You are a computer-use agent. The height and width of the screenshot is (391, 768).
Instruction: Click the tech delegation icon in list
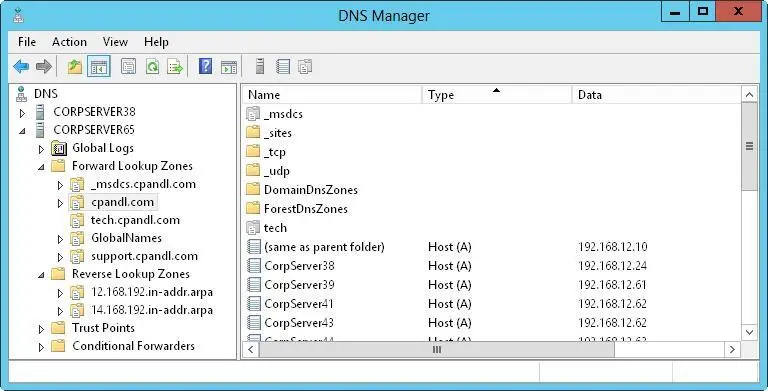(253, 228)
